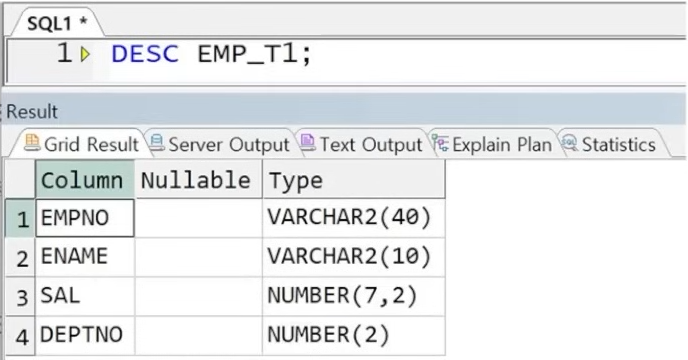Select row header 4 in grid

pyautogui.click(x=20, y=335)
